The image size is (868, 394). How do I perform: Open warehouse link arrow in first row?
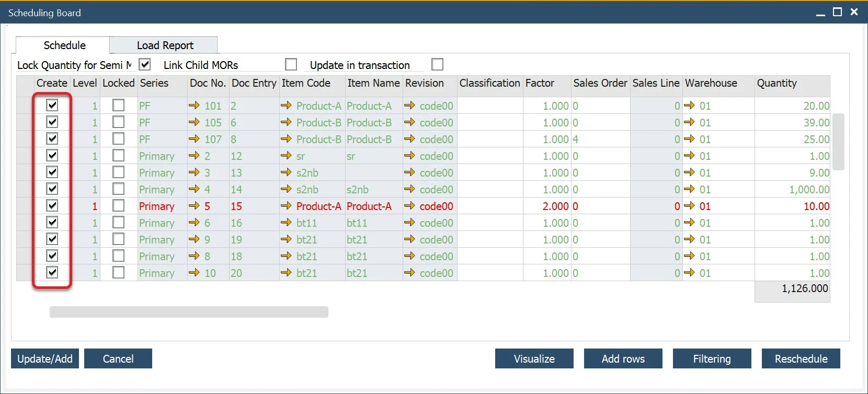(x=689, y=106)
